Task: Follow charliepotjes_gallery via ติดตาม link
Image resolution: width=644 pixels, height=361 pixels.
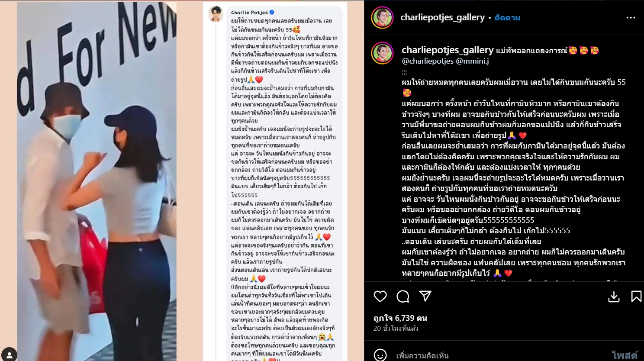Action: [x=507, y=18]
